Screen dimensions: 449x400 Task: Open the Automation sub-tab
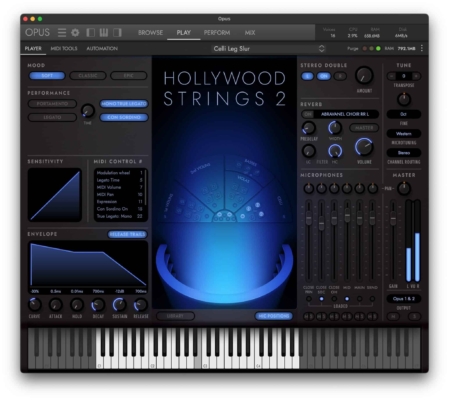102,49
